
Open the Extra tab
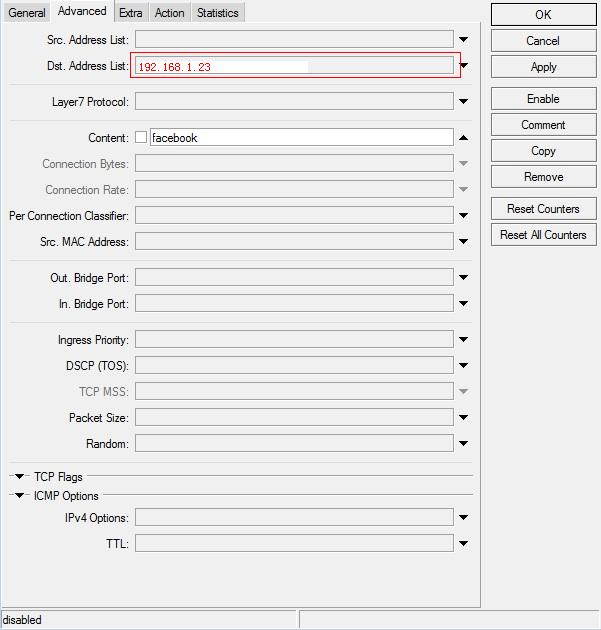pyautogui.click(x=130, y=13)
